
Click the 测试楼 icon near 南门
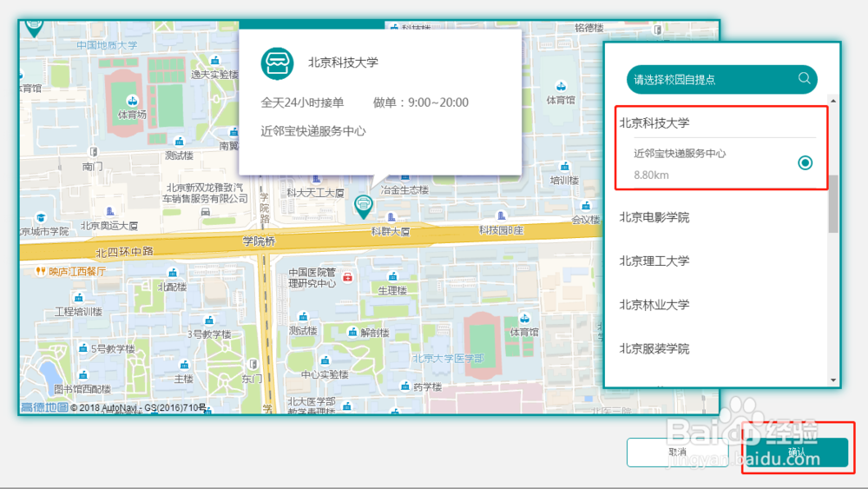tap(179, 142)
